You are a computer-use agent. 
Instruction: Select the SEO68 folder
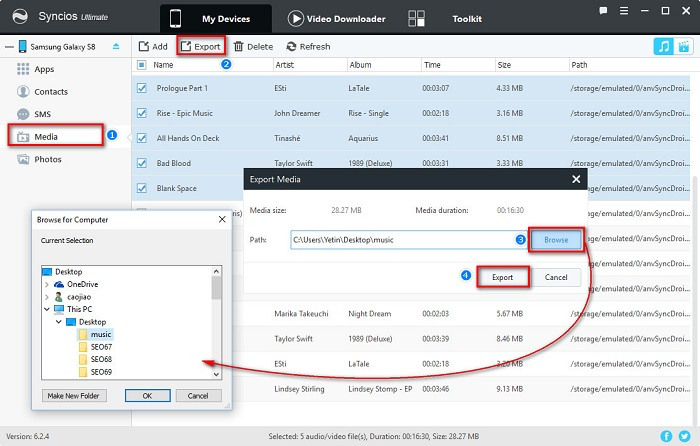tap(101, 359)
